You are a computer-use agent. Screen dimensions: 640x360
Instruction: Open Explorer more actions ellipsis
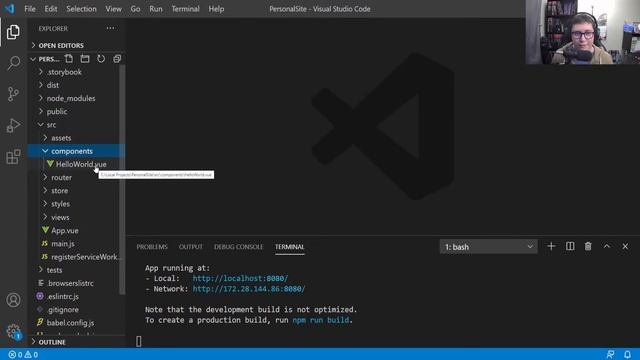point(110,28)
